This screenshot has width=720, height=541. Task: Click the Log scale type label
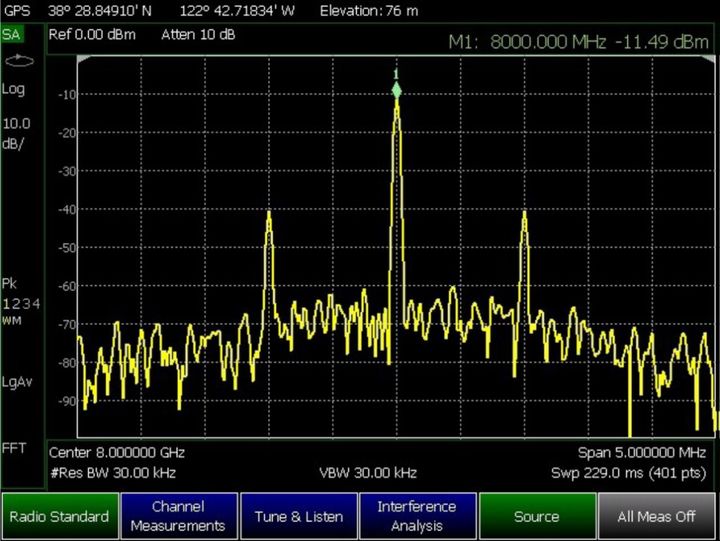pyautogui.click(x=13, y=89)
